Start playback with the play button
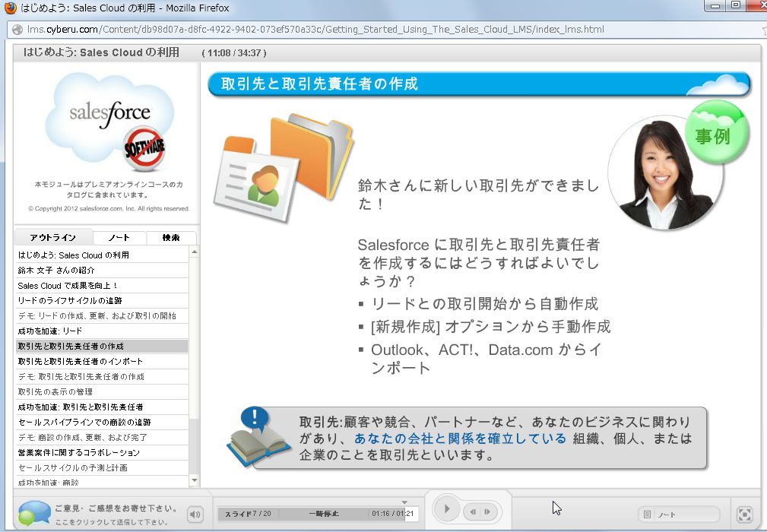The height and width of the screenshot is (532, 767). click(x=447, y=509)
